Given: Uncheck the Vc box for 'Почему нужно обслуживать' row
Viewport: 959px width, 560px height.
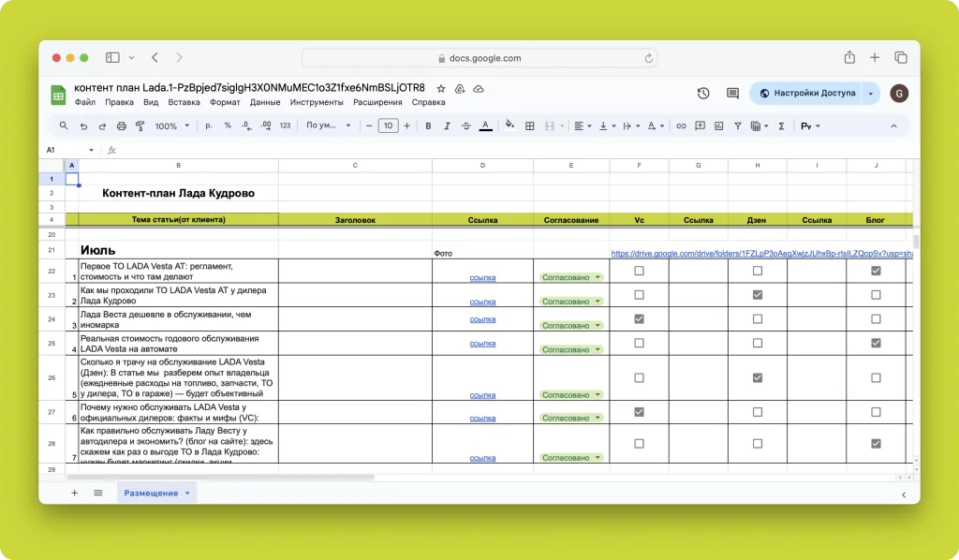Looking at the screenshot, I should click(x=639, y=412).
